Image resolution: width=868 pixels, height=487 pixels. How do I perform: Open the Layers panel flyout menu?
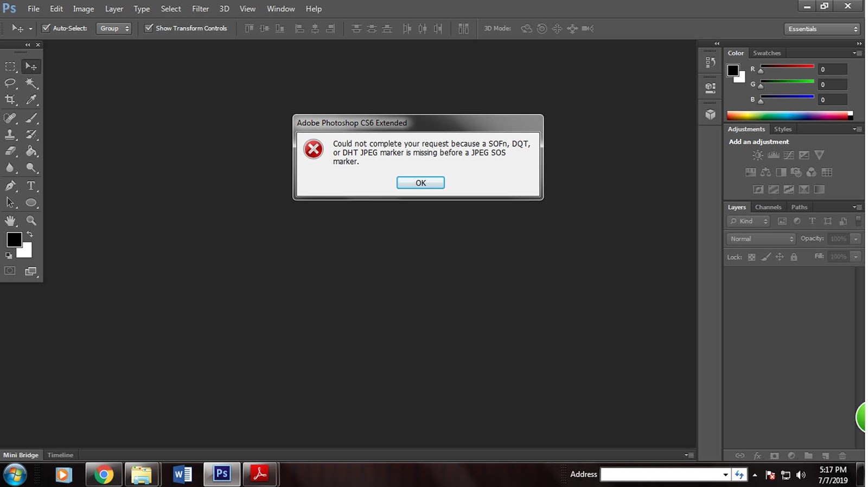857,207
